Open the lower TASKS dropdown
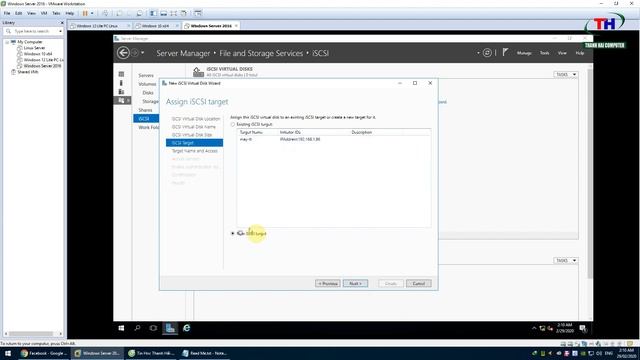This screenshot has height=360, width=640. click(x=566, y=260)
